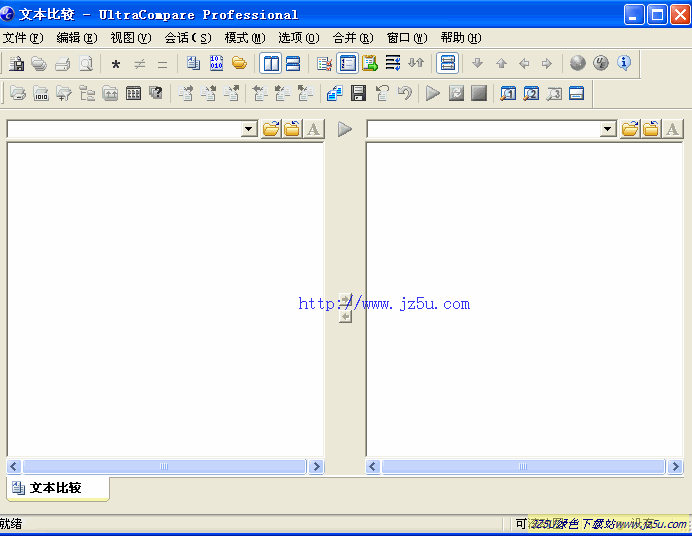The image size is (692, 536).
Task: Switch to folder compare mode icon
Action: [239, 64]
